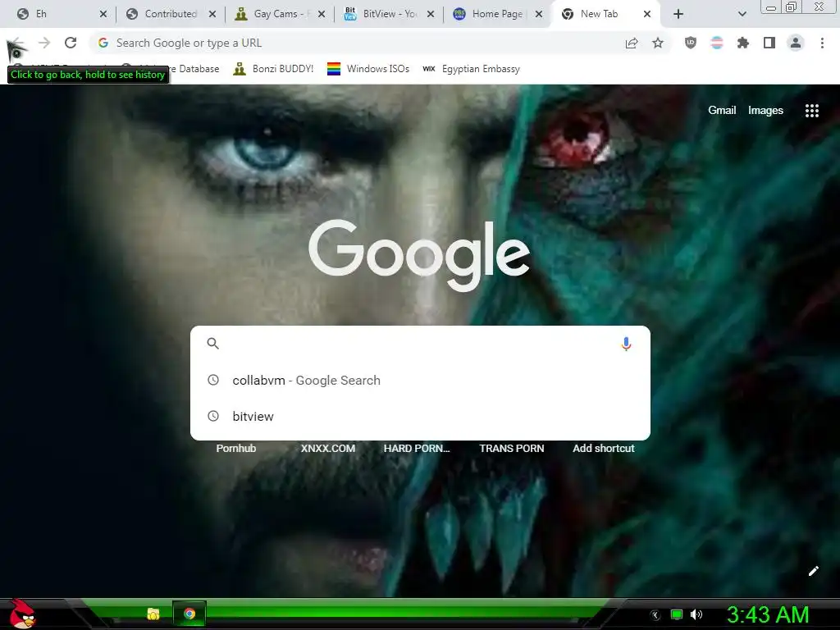The height and width of the screenshot is (630, 840).
Task: Select the New Tab tab
Action: coord(599,14)
